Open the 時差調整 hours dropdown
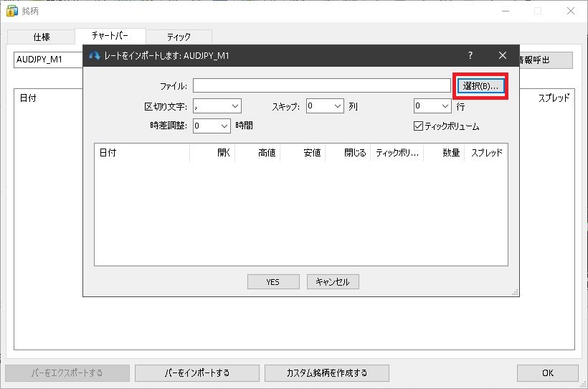The width and height of the screenshot is (588, 389). [x=212, y=126]
